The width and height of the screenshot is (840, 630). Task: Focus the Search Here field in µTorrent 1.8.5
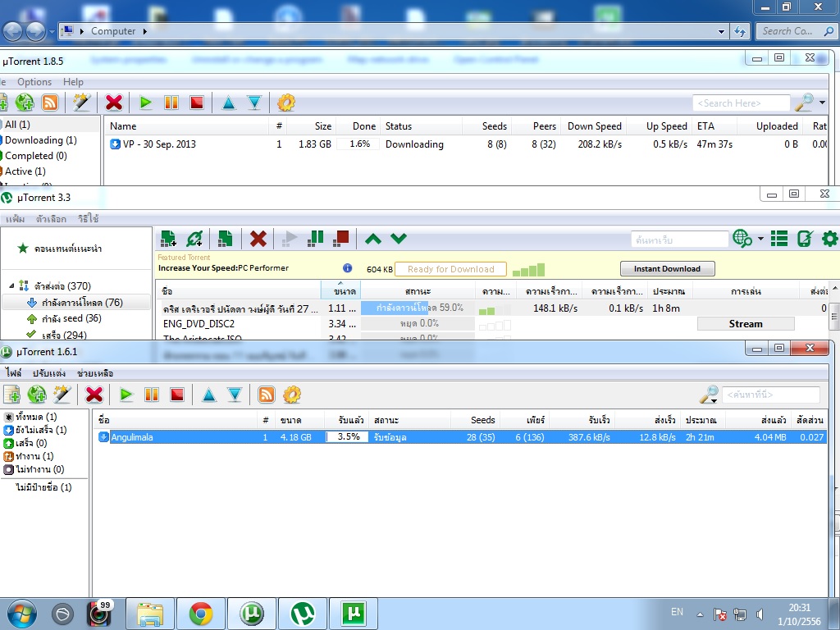(x=741, y=103)
